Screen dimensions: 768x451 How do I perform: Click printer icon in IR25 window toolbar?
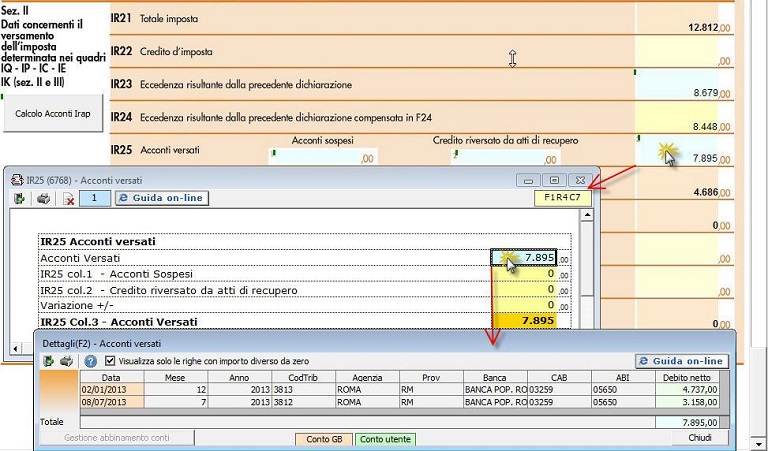[44, 198]
